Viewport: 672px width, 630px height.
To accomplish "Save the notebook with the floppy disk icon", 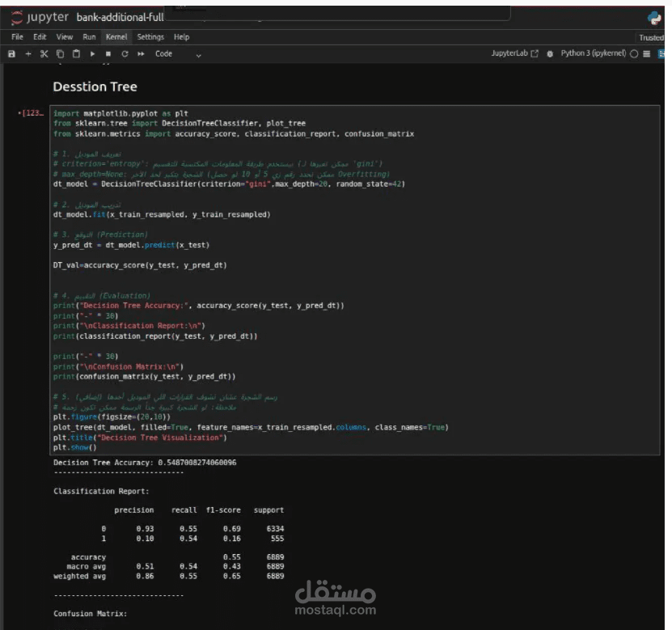I will click(11, 54).
